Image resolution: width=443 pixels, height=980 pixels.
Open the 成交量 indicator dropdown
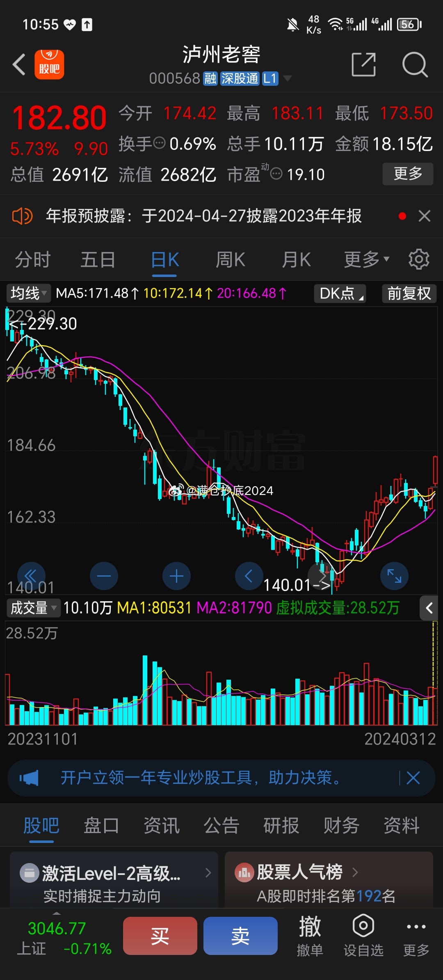[33, 608]
